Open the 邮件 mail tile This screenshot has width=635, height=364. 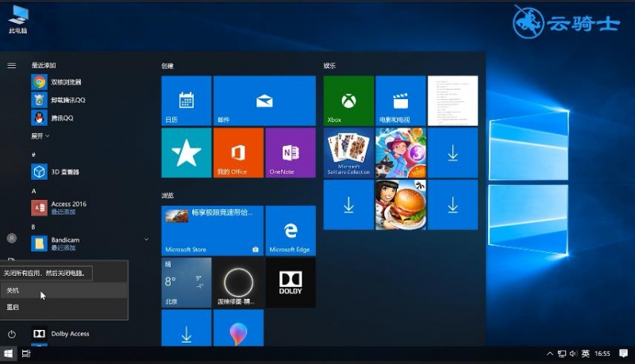tap(264, 101)
